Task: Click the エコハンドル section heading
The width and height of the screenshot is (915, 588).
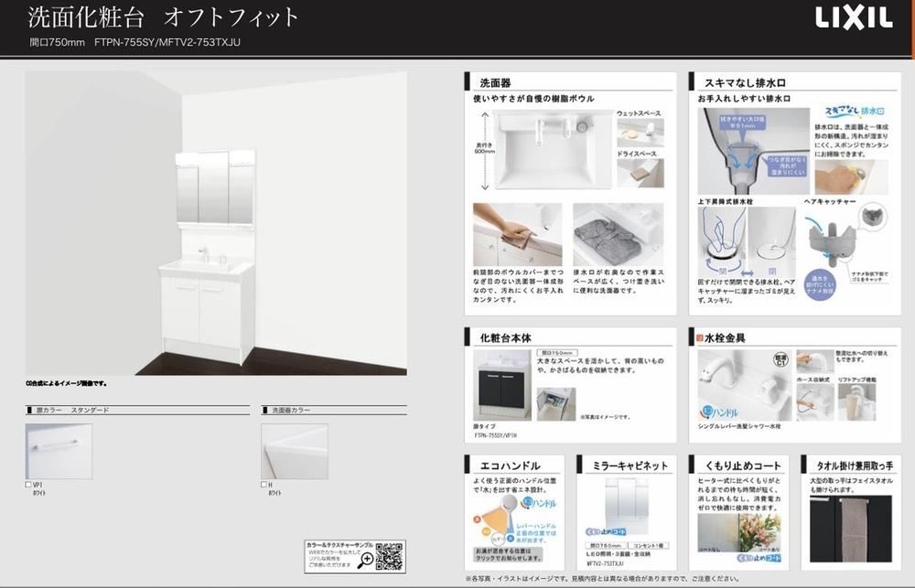Action: [510, 466]
